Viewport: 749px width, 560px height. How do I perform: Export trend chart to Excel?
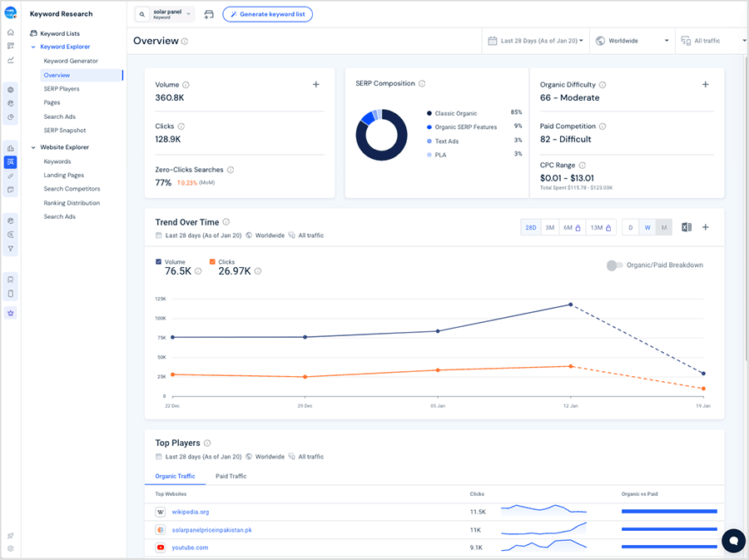(687, 227)
